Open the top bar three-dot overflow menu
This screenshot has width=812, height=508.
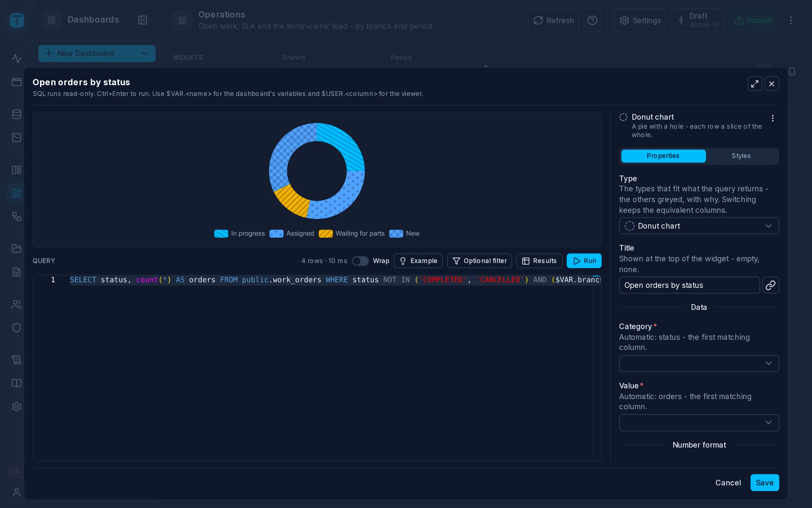click(x=791, y=21)
